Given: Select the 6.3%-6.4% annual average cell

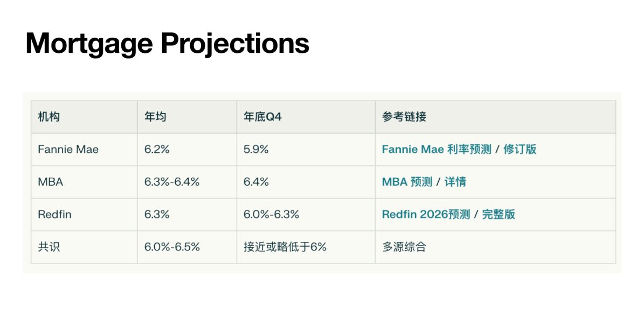Looking at the screenshot, I should [188, 181].
